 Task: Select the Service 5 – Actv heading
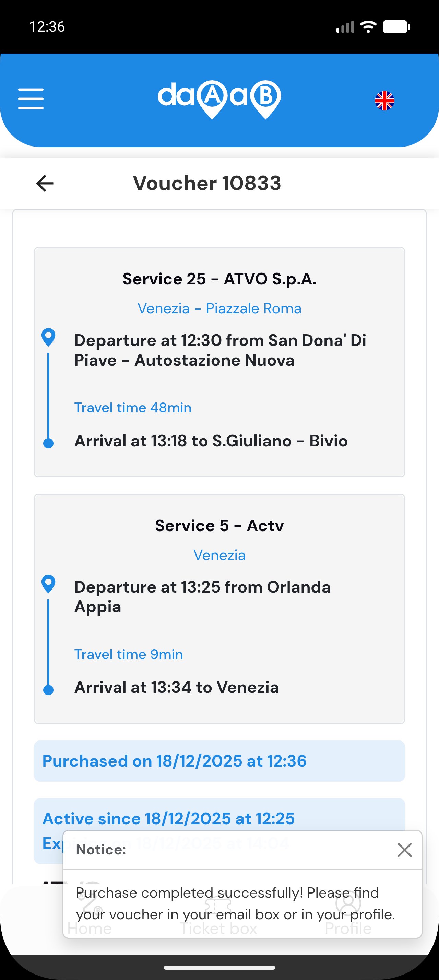pos(219,525)
